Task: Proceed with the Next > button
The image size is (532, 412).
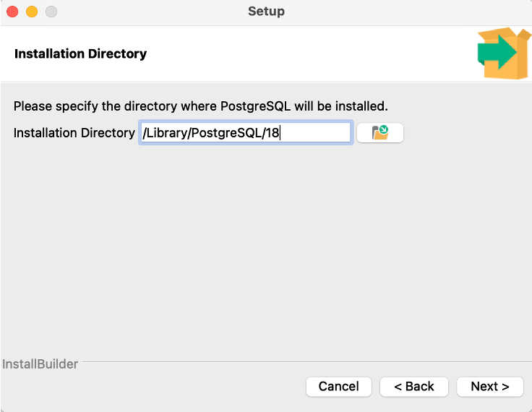Action: pyautogui.click(x=490, y=387)
